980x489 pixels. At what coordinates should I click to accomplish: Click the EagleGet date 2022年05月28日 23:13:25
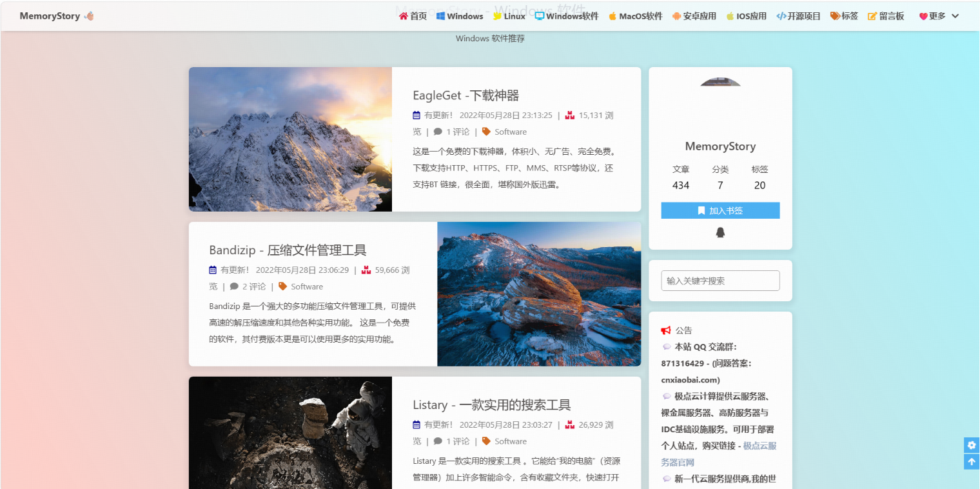coord(506,115)
